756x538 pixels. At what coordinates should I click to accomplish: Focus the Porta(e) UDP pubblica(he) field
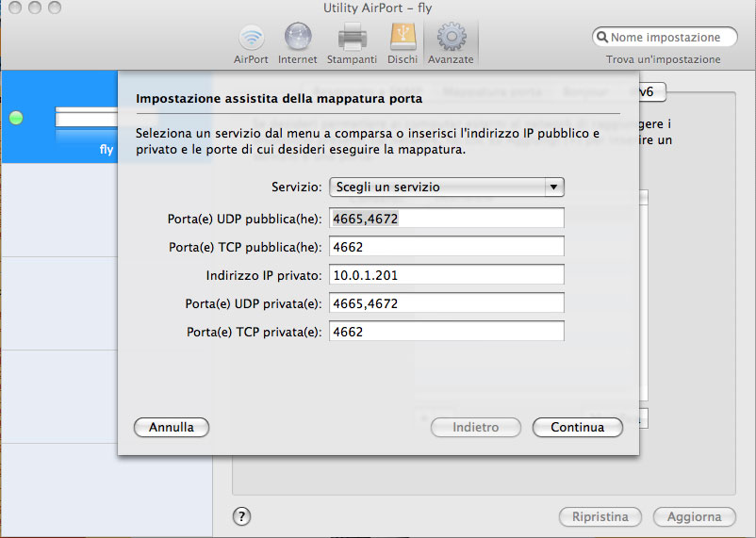tap(447, 219)
